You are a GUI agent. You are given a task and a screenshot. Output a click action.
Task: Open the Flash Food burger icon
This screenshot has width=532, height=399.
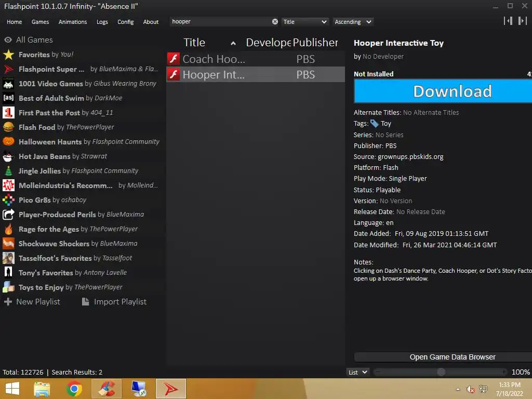(8, 127)
